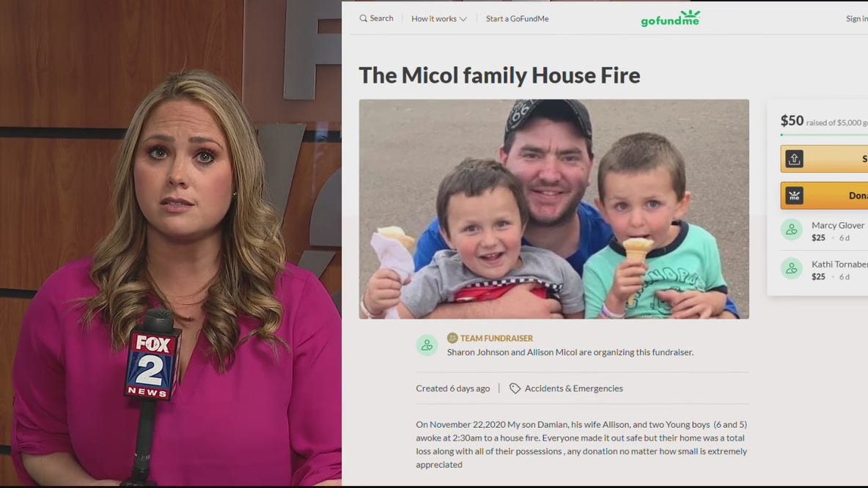Click the search magnifier icon

tap(363, 18)
